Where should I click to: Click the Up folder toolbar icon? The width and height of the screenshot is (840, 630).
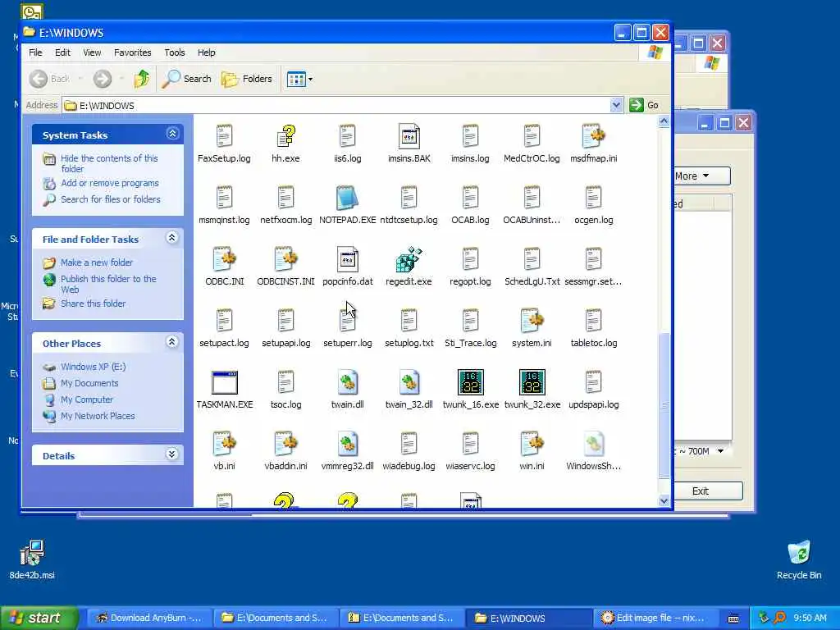click(142, 79)
